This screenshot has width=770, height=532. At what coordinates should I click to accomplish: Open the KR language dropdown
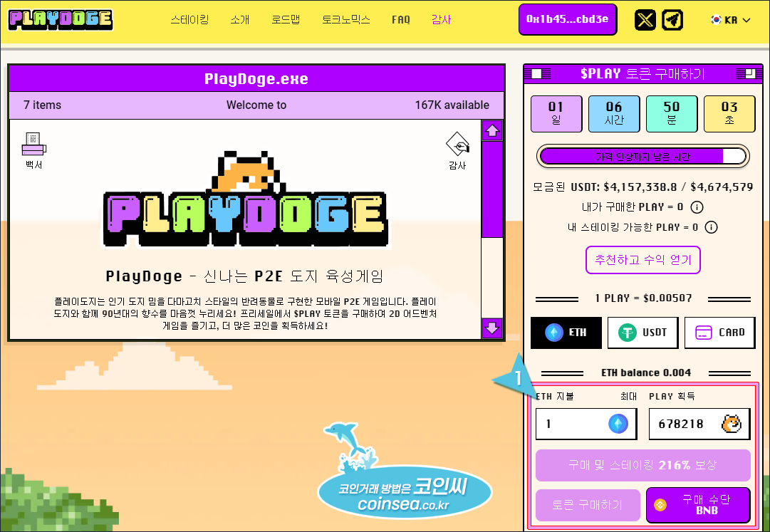(730, 20)
